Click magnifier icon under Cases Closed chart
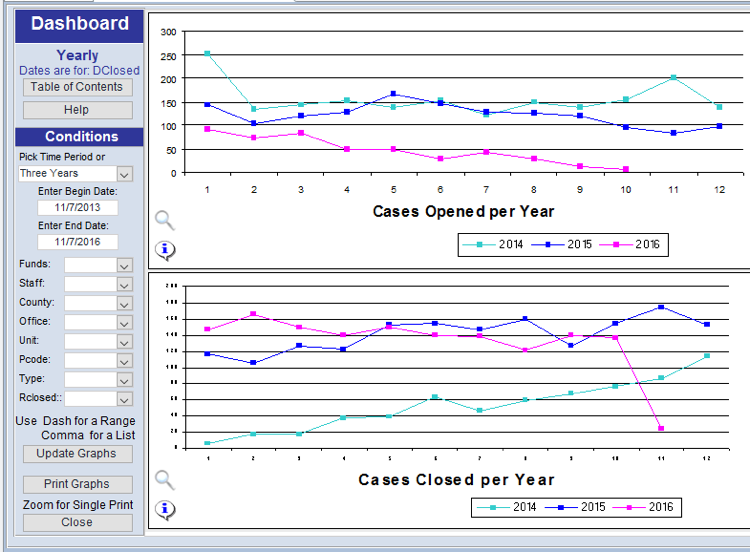Image resolution: width=750 pixels, height=552 pixels. click(165, 480)
